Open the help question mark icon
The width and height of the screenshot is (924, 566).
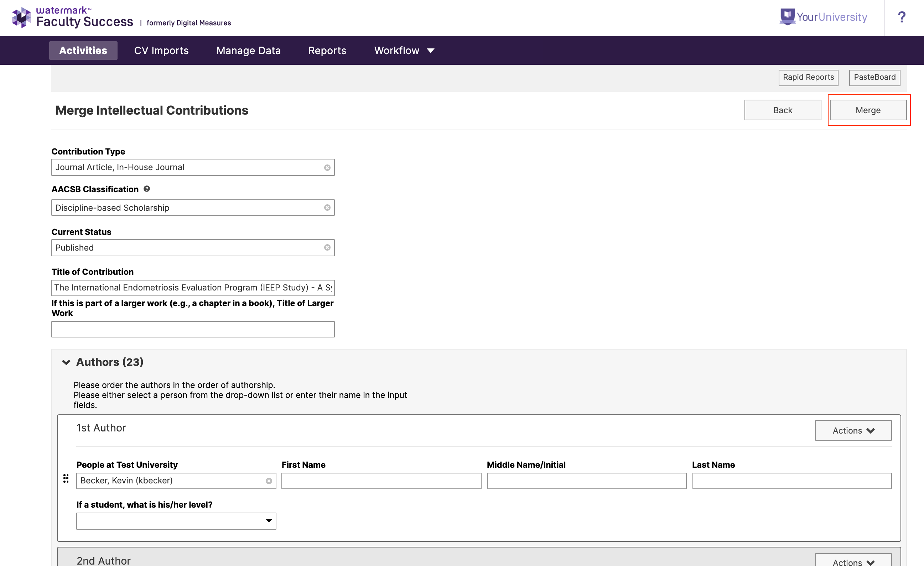pyautogui.click(x=902, y=17)
